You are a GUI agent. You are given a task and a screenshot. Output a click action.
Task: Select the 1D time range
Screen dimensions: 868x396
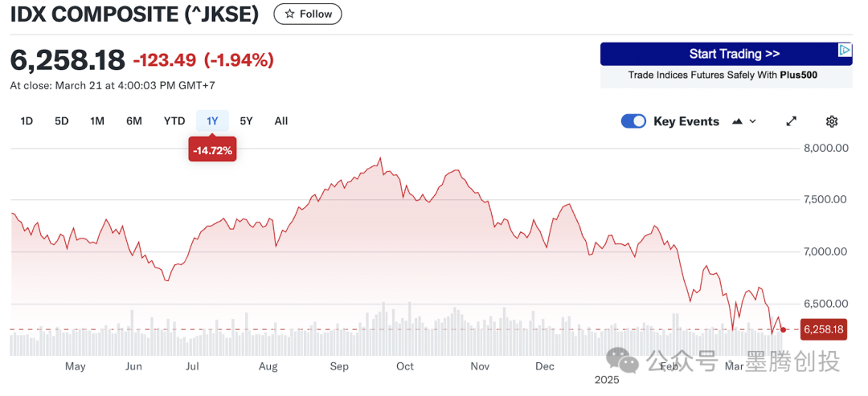coord(27,121)
